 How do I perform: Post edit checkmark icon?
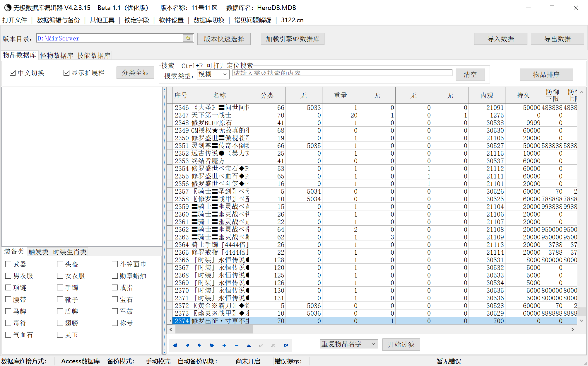pos(261,345)
